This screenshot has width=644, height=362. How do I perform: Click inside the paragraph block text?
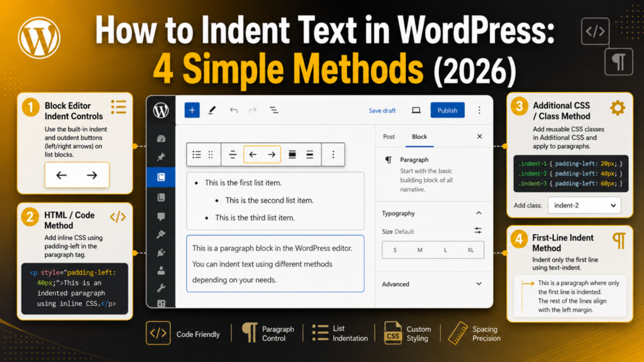275,263
